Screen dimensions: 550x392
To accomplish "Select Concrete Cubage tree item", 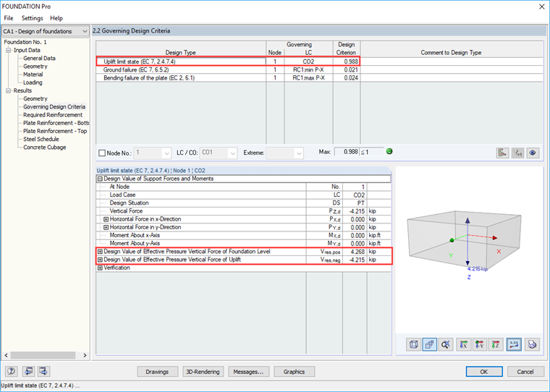I will pyautogui.click(x=45, y=148).
